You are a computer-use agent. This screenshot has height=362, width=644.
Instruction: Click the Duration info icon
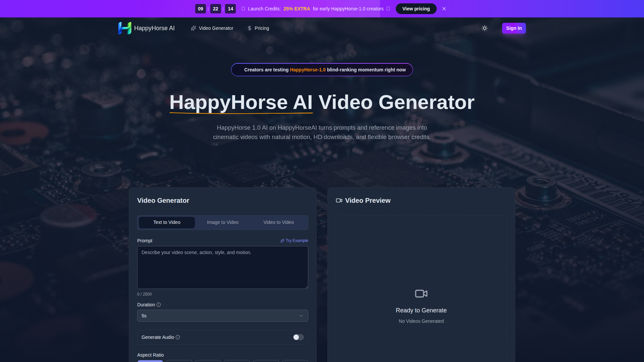point(159,305)
